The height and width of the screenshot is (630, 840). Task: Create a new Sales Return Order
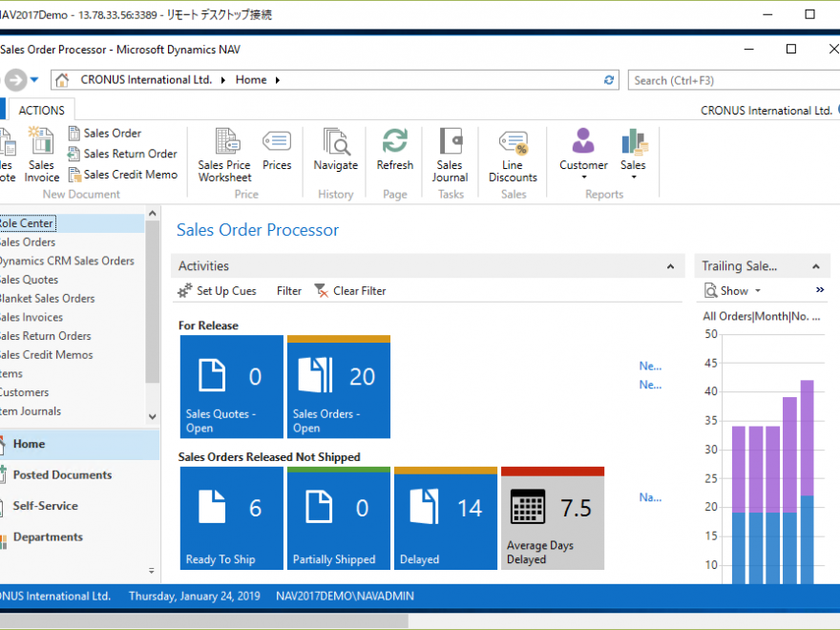[122, 154]
